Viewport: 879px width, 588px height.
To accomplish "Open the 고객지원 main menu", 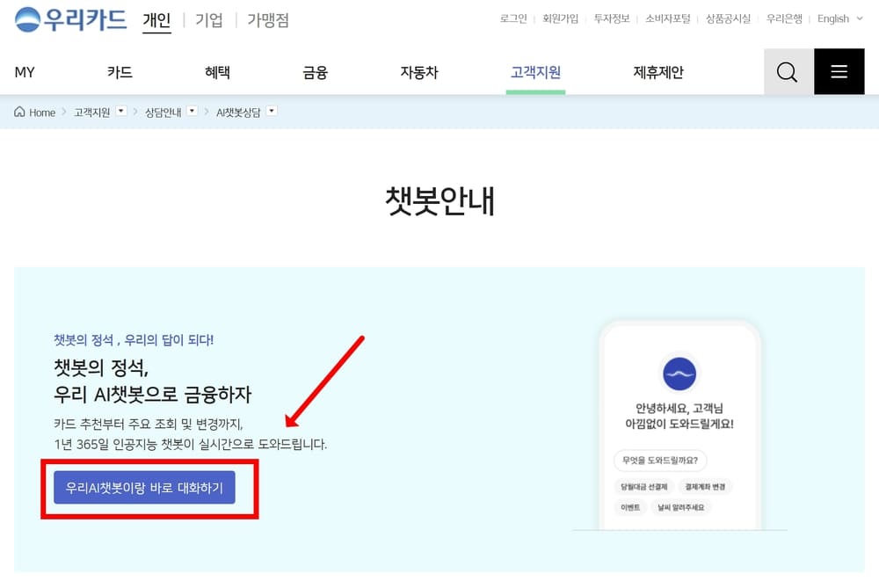I will (x=535, y=72).
